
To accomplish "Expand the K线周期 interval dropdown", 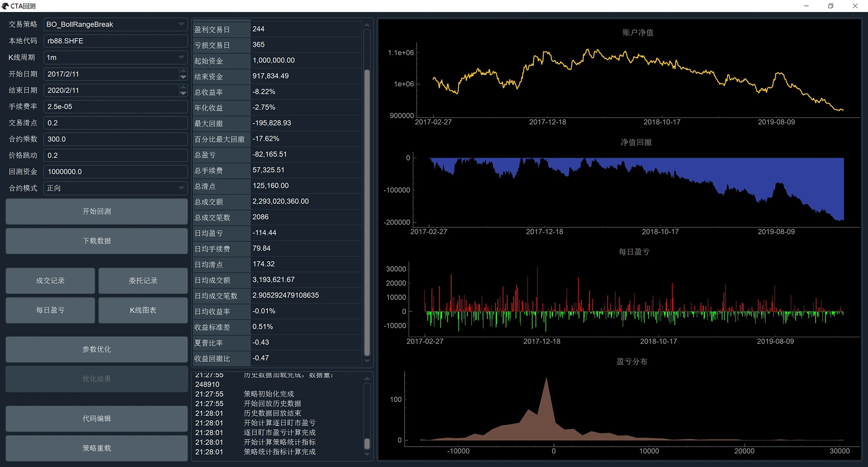I will tap(115, 57).
